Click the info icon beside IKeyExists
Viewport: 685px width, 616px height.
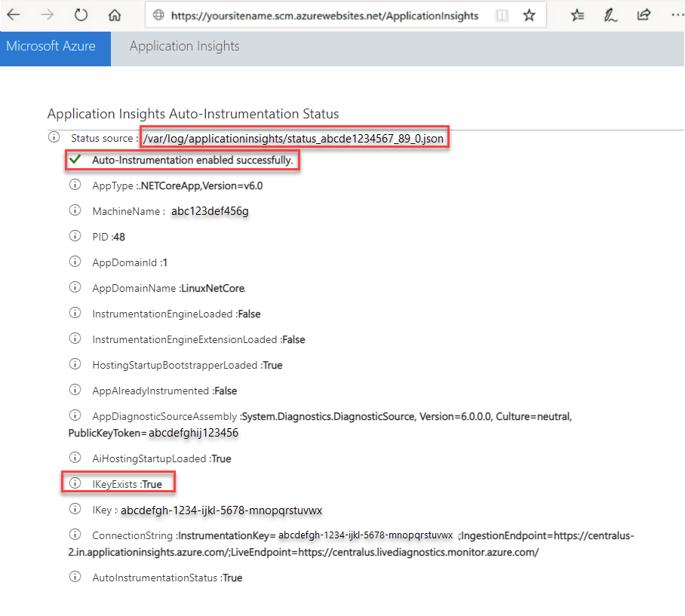pos(75,483)
